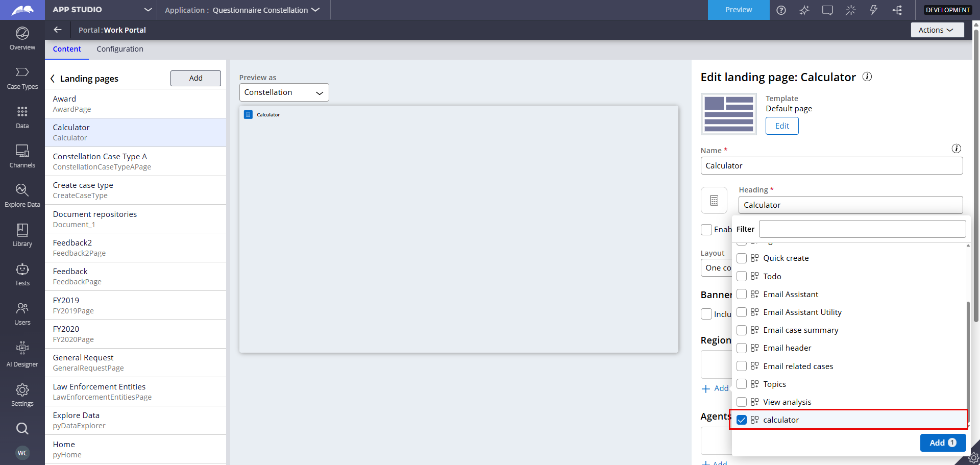Click Edit button under Template
Viewport: 980px width, 465px height.
(781, 126)
